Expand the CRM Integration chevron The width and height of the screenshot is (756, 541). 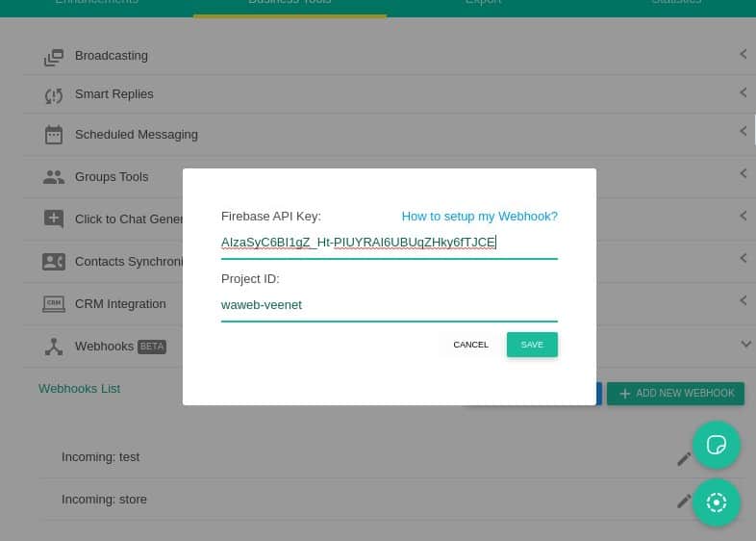[x=743, y=300]
